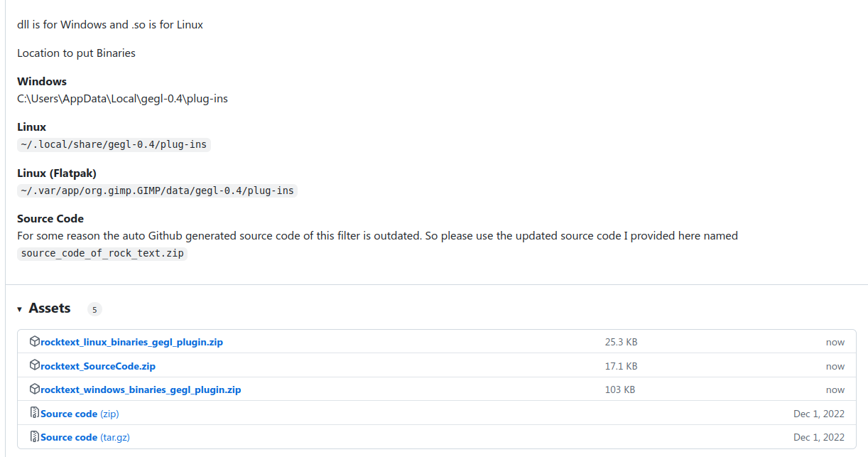Image resolution: width=868 pixels, height=457 pixels.
Task: Download rocktext_SourceCode.zip asset
Action: [x=98, y=367]
